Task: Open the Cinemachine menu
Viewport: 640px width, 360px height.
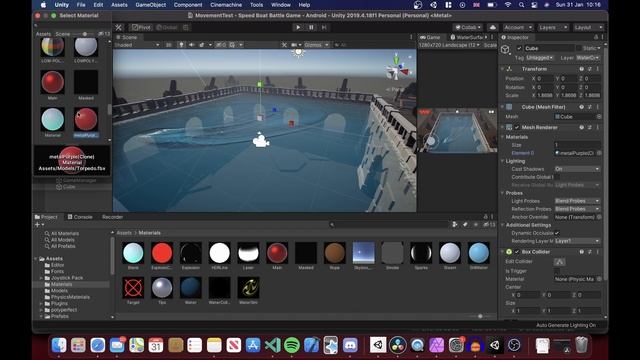Action: point(226,5)
